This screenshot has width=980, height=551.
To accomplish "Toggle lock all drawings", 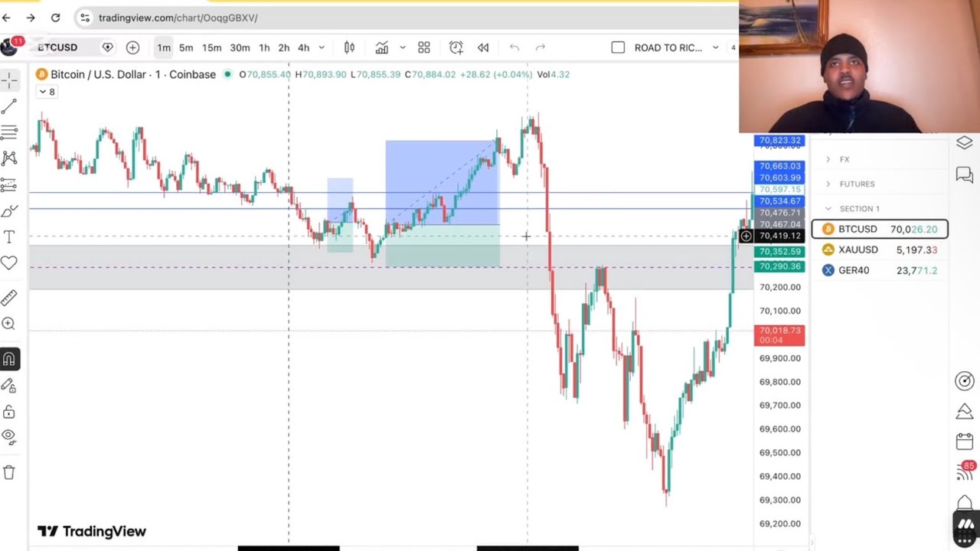I will tap(9, 412).
